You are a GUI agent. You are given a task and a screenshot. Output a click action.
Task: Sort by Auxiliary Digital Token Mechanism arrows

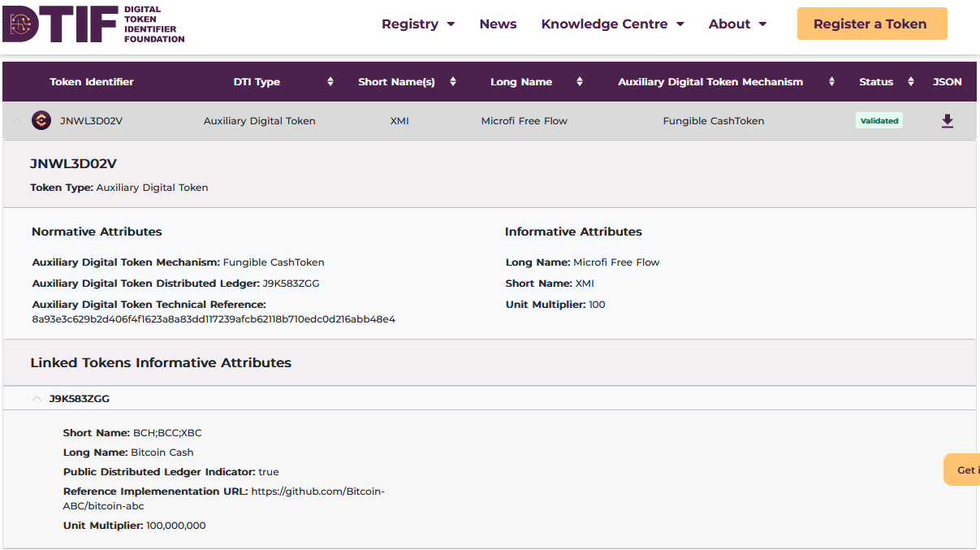point(832,82)
